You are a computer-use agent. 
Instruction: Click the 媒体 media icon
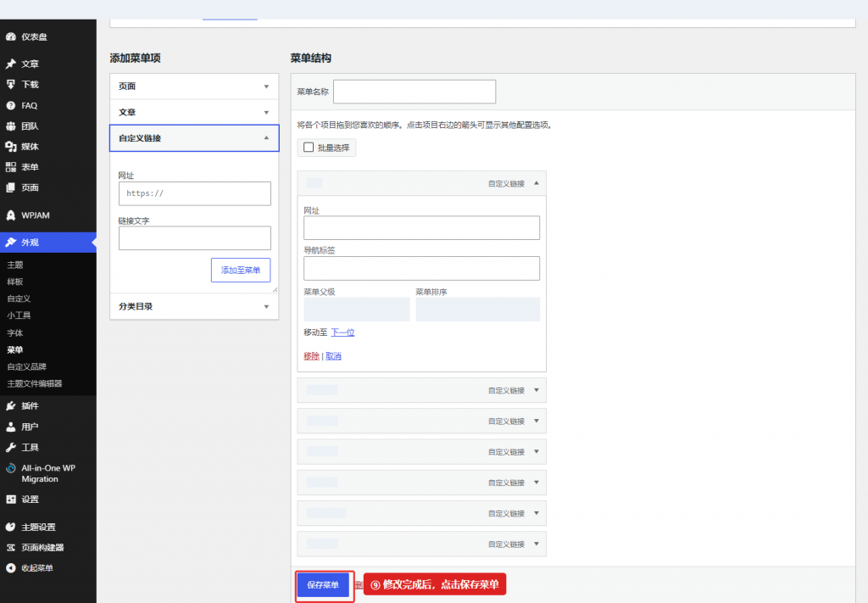click(10, 146)
